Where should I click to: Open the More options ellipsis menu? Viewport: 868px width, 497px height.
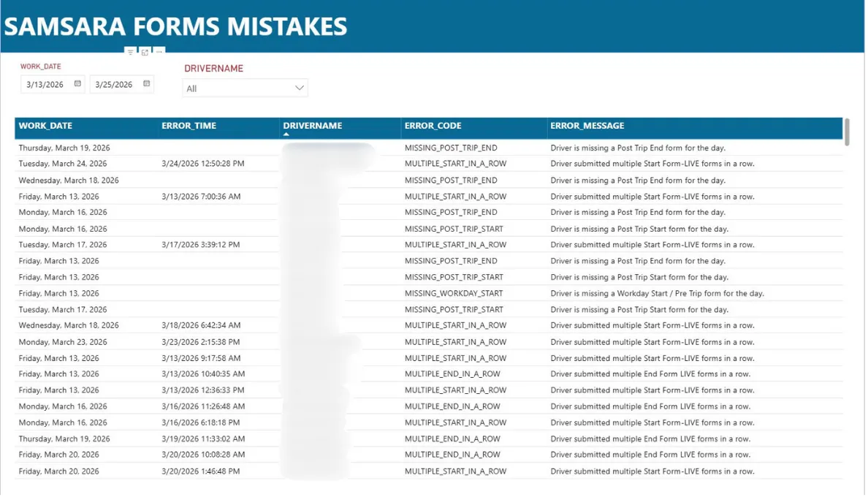(159, 52)
